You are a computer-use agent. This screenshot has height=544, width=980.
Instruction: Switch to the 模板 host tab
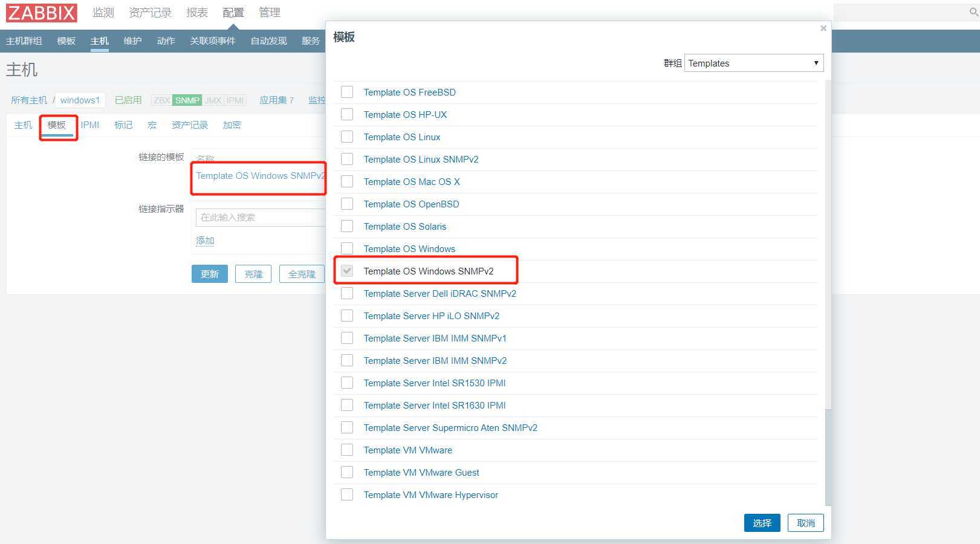tap(57, 125)
